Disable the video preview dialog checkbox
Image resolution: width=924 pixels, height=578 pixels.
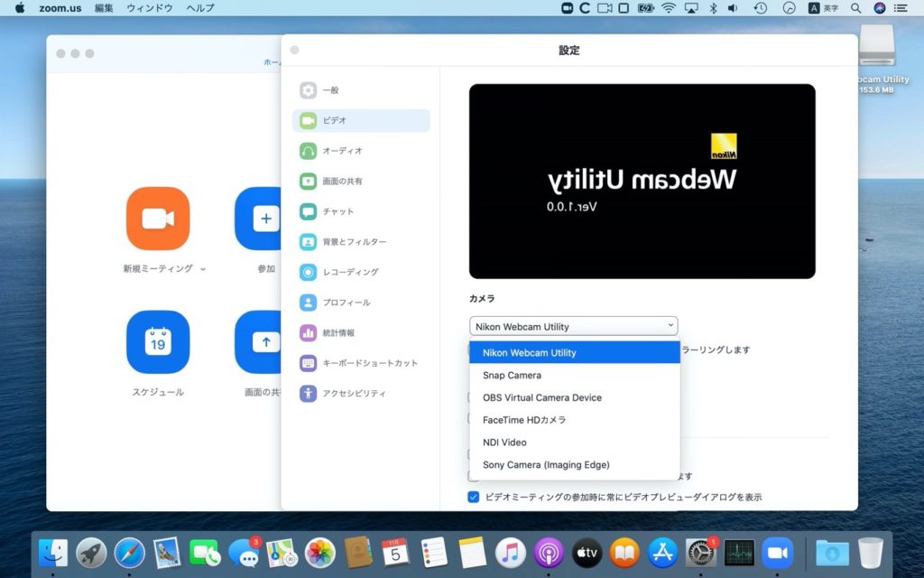tap(473, 496)
